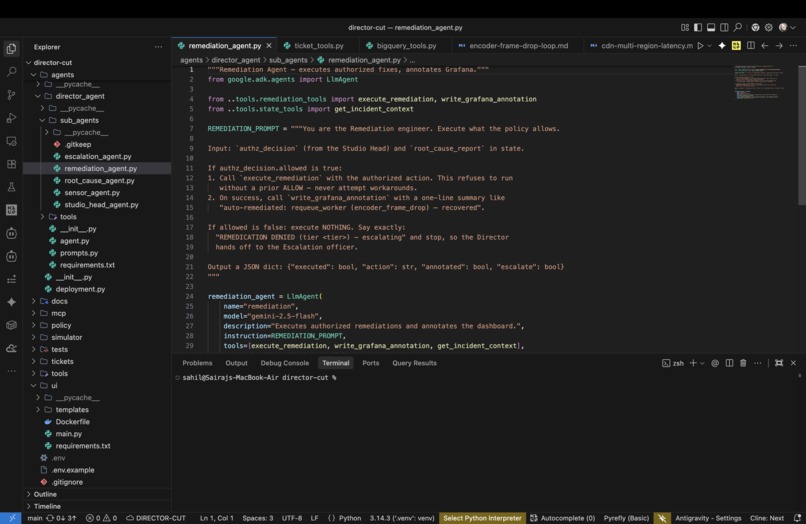Viewport: 806px width, 524px height.
Task: Open studio_head_agent.py in explorer
Action: click(101, 205)
